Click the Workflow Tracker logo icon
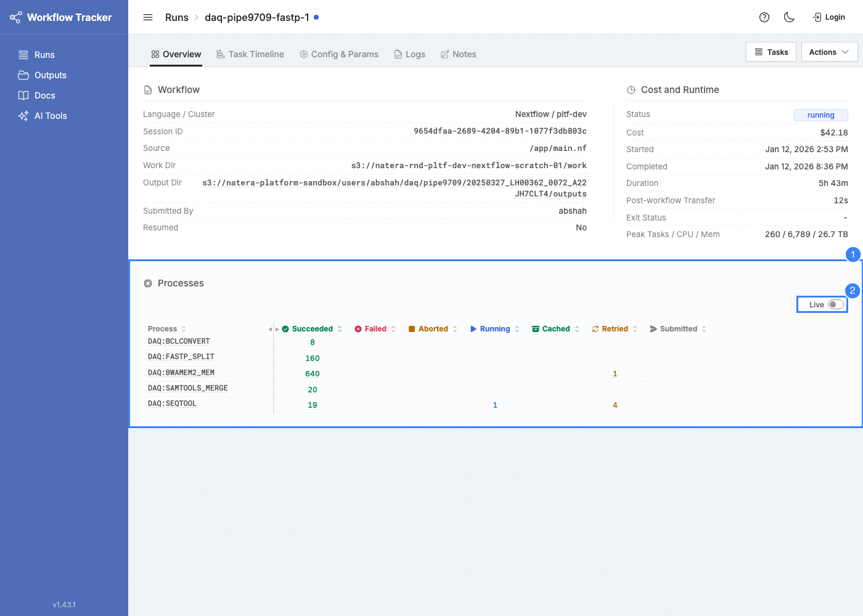Viewport: 863px width, 616px height. (x=16, y=17)
